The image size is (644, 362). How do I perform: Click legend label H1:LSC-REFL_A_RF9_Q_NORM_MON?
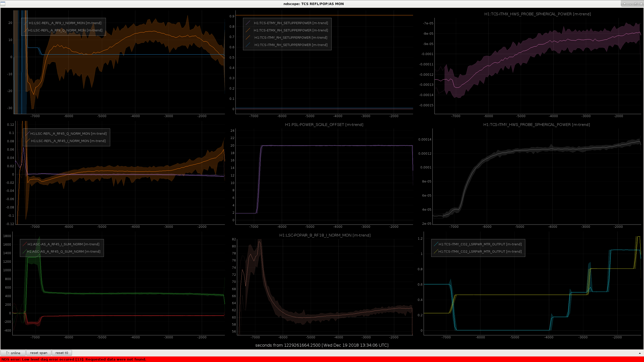pos(65,30)
